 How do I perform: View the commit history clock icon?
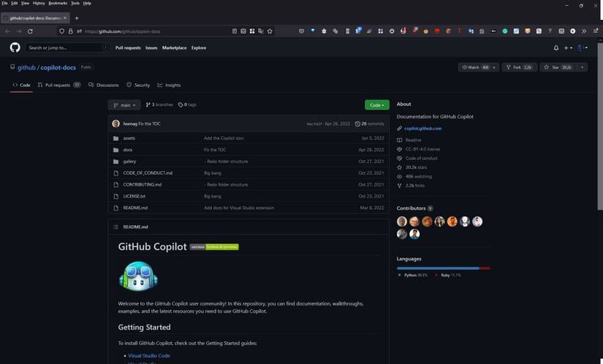357,124
